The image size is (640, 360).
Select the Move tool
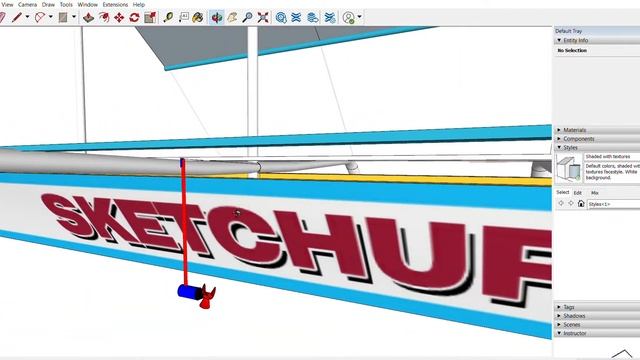pos(119,18)
